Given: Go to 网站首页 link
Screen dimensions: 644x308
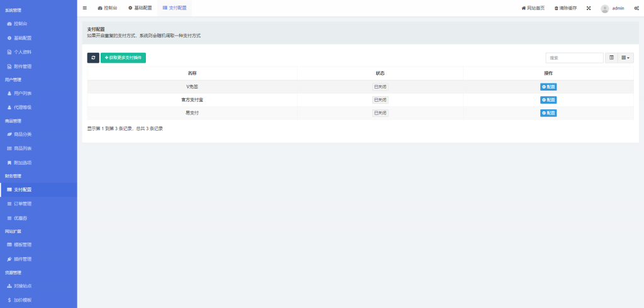Looking at the screenshot, I should tap(533, 8).
